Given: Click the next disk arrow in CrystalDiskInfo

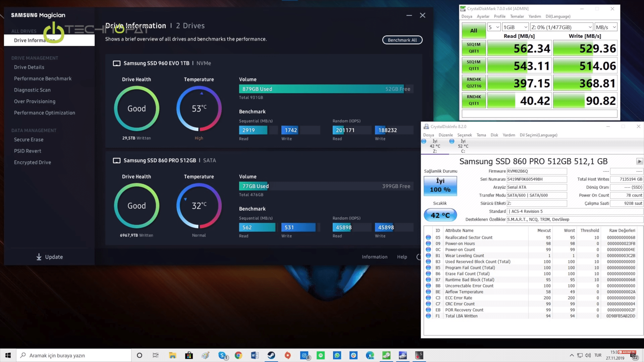Looking at the screenshot, I should [639, 161].
